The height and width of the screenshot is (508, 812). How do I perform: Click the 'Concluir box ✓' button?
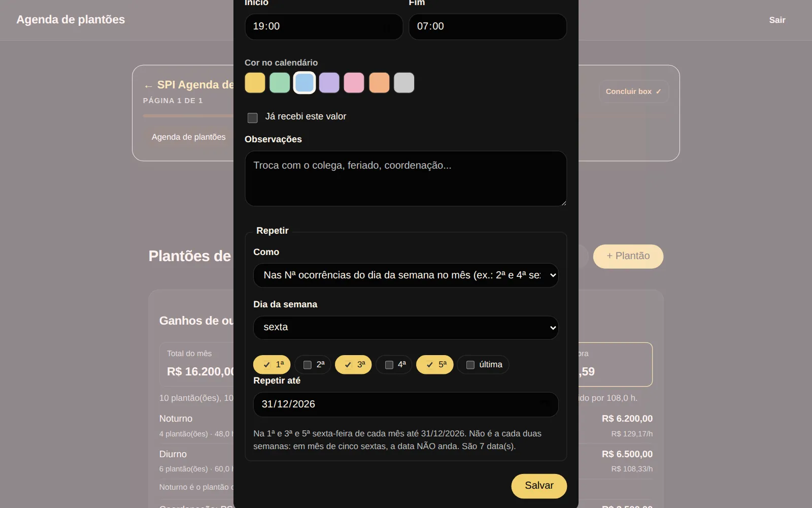[x=634, y=91]
